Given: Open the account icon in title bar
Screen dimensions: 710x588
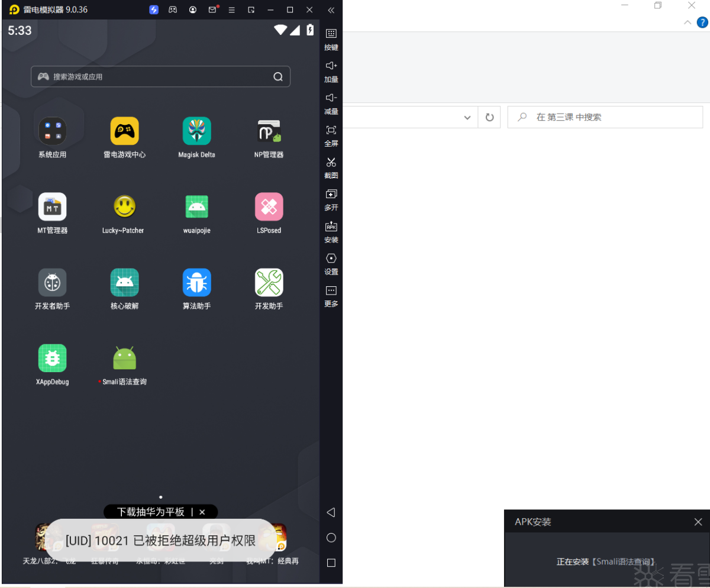Looking at the screenshot, I should point(193,10).
